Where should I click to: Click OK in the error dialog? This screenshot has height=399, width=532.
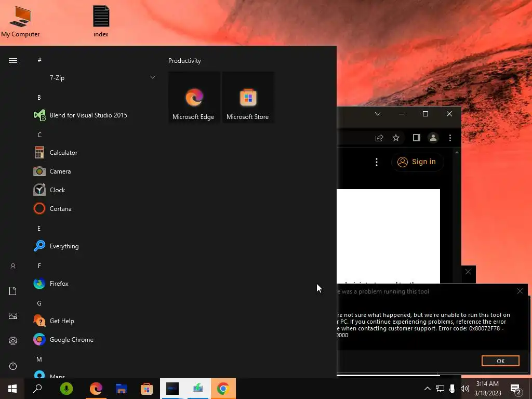pyautogui.click(x=500, y=361)
